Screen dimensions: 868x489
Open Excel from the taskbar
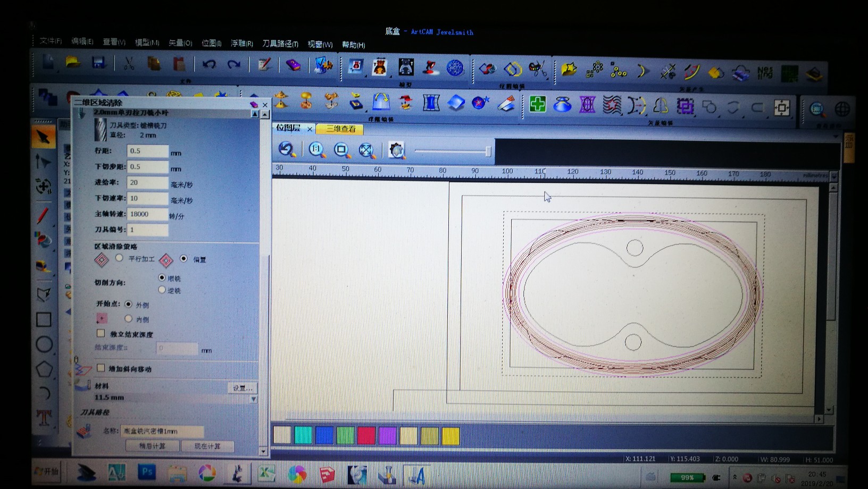[x=266, y=473]
